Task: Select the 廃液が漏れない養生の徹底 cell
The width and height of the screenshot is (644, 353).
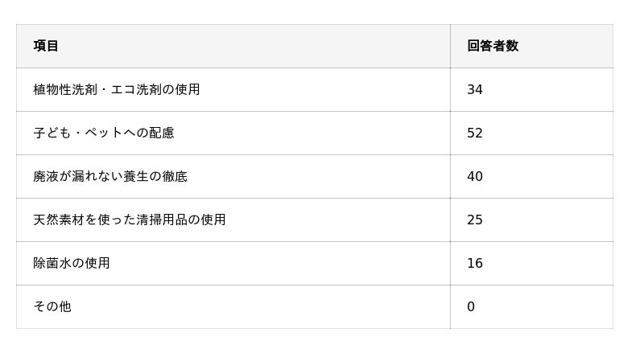Action: [x=110, y=176]
